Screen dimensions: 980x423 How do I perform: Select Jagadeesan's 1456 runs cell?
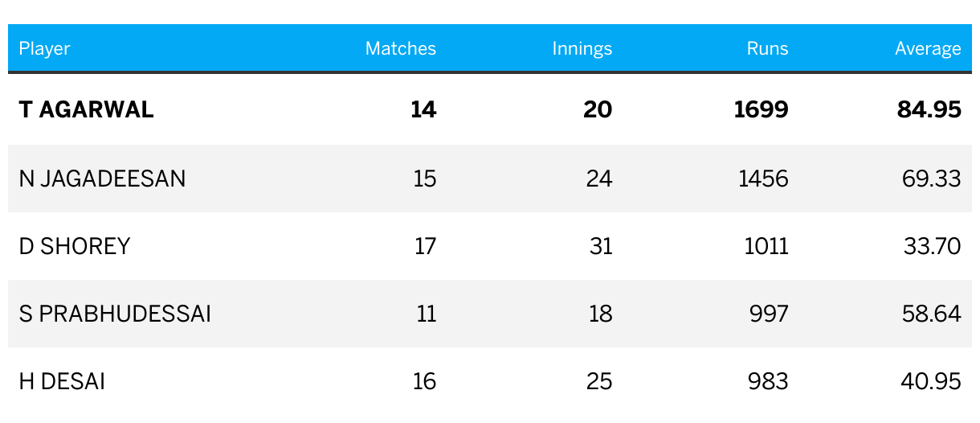coord(764,178)
